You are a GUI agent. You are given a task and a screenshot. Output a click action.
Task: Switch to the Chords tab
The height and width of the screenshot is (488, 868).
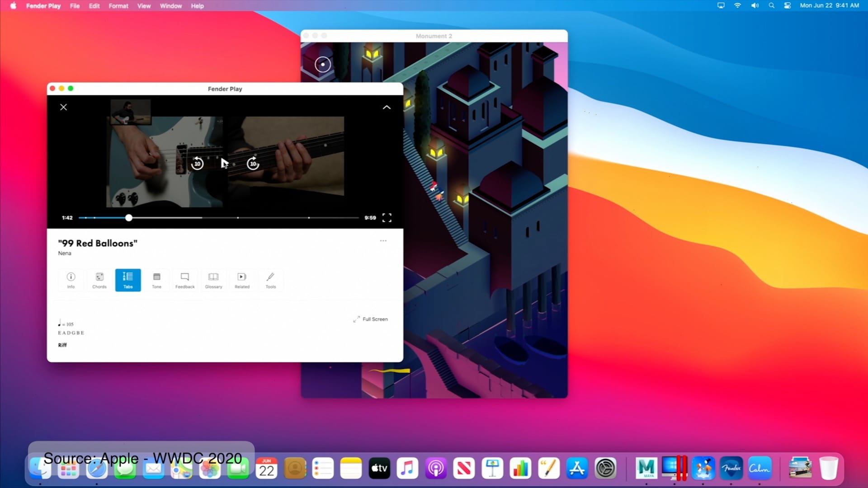(x=99, y=280)
